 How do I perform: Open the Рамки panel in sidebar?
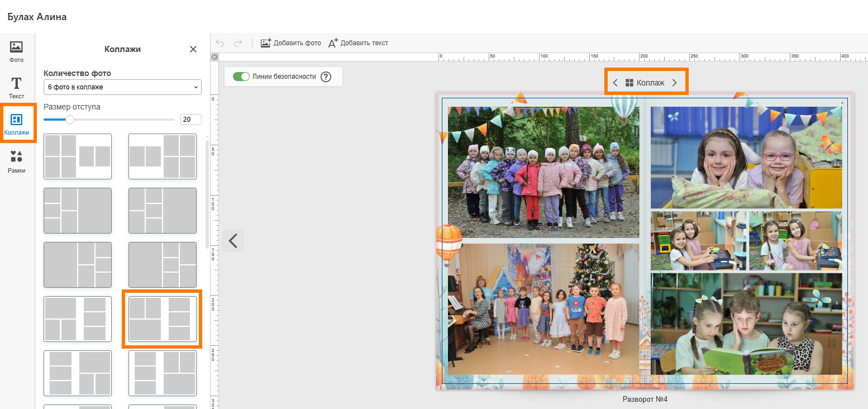(17, 161)
